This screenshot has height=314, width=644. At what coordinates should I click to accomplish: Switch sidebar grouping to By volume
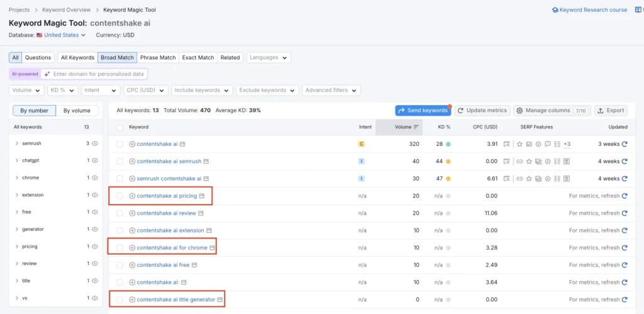click(x=77, y=111)
